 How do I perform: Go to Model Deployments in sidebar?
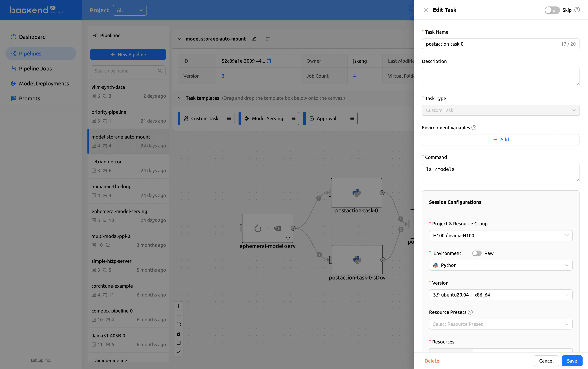[x=44, y=83]
